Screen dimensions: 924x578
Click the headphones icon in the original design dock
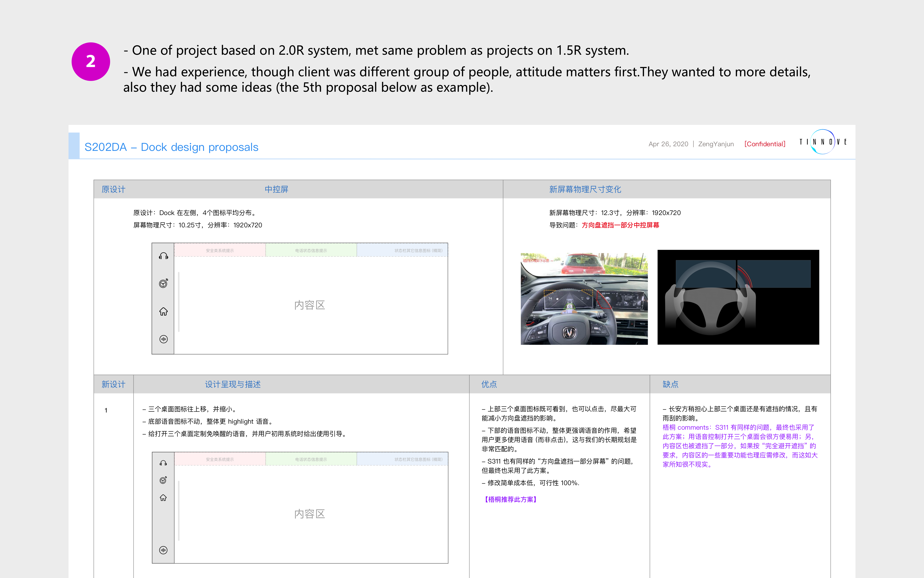pos(163,256)
